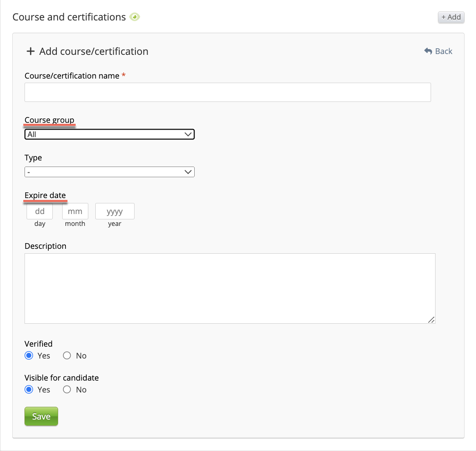Click the Course group dropdown chevron arrow
The image size is (476, 451).
point(188,134)
